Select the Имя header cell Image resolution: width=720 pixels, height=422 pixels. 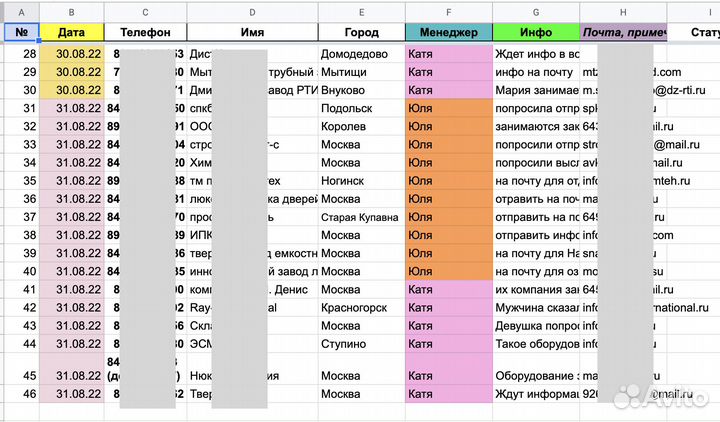coord(251,32)
